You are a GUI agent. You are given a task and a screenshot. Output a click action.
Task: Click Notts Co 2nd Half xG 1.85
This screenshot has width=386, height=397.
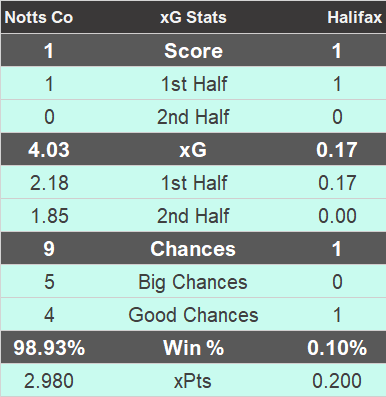point(49,216)
